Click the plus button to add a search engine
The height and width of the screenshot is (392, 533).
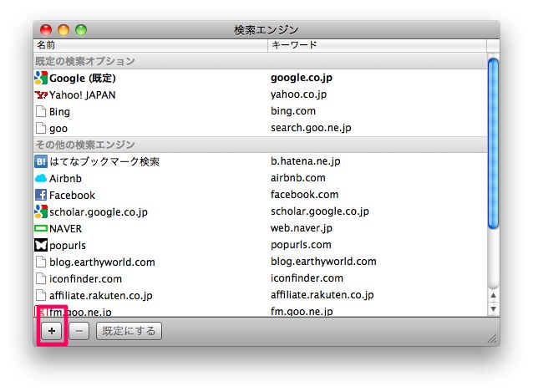pyautogui.click(x=52, y=331)
